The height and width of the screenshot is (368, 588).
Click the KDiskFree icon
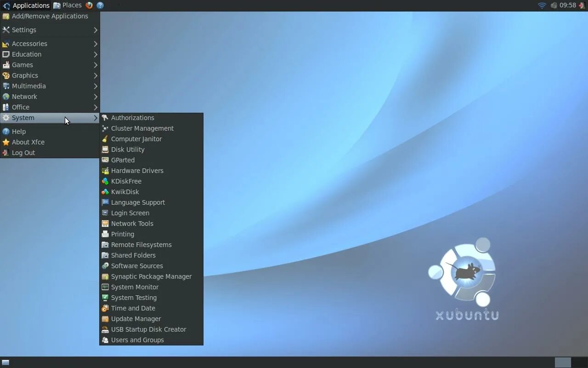click(x=105, y=181)
